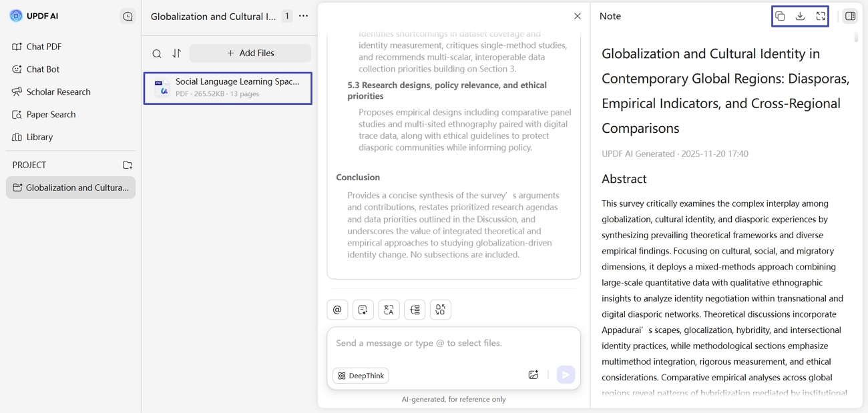This screenshot has width=868, height=413.
Task: Toggle DeepThink mode
Action: point(361,376)
